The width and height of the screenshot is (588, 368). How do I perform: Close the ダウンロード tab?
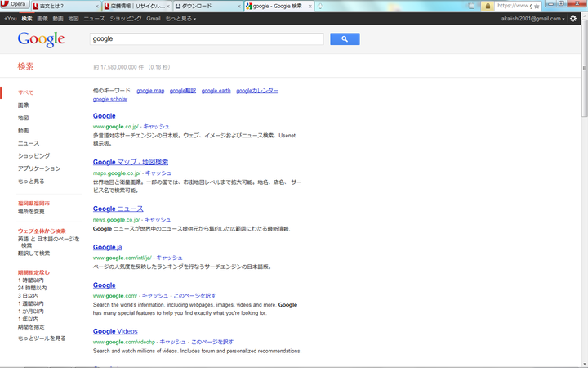pos(238,7)
